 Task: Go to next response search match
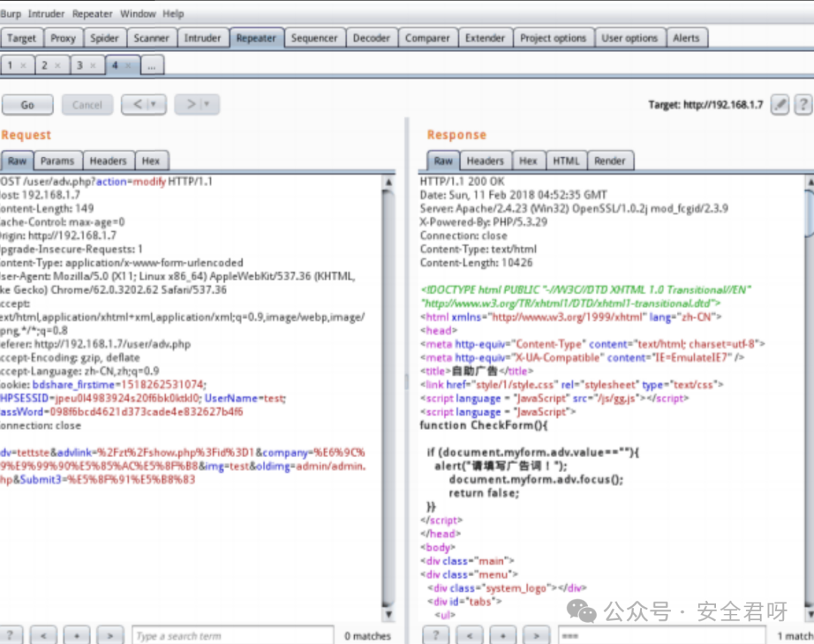coord(536,635)
